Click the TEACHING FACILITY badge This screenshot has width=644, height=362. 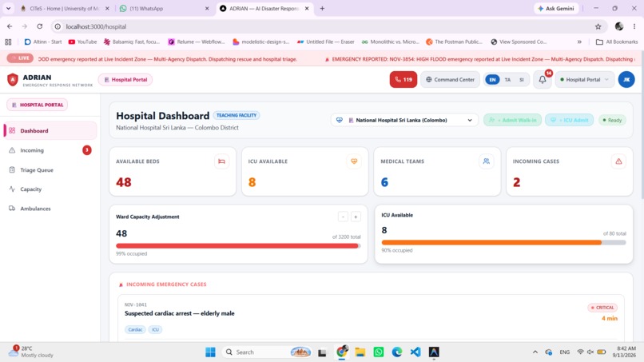point(237,115)
